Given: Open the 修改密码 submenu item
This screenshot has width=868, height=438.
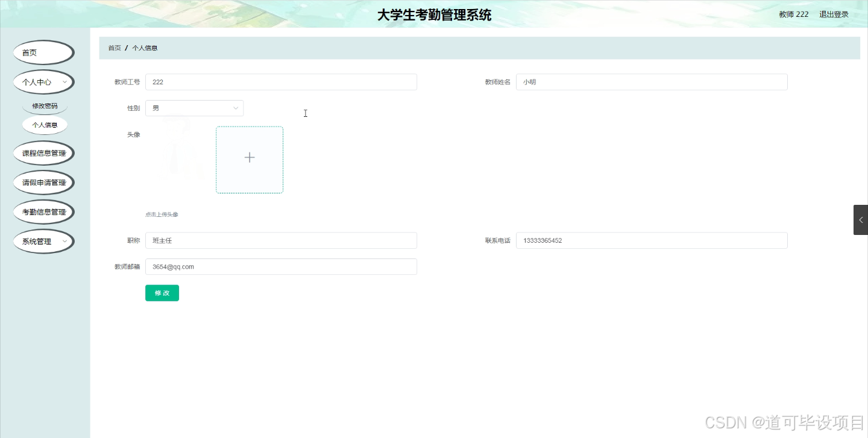Looking at the screenshot, I should [x=45, y=106].
